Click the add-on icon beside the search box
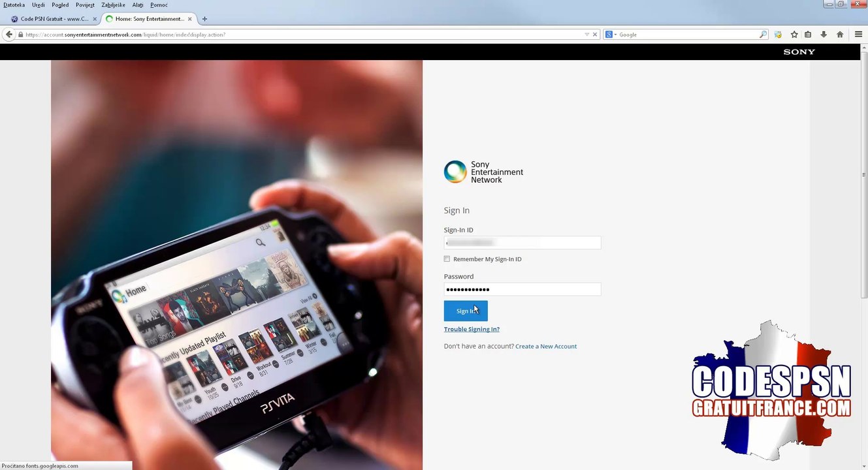This screenshot has width=868, height=470. coord(778,35)
